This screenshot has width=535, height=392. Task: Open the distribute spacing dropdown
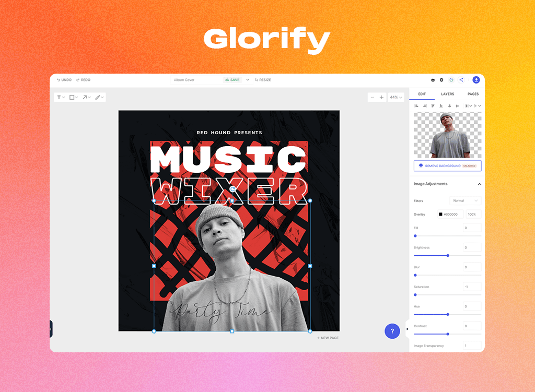click(468, 106)
